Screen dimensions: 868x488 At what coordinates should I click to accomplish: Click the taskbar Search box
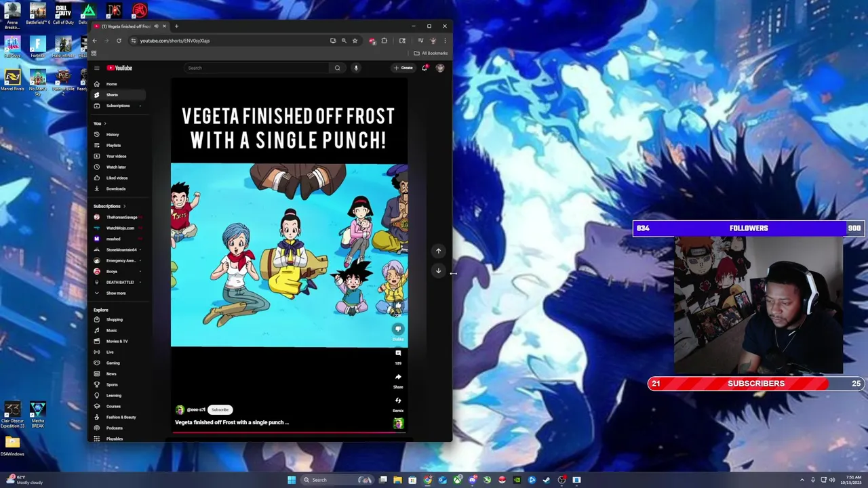click(337, 480)
